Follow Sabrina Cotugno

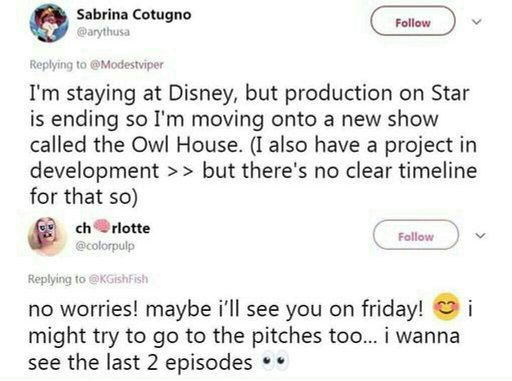point(413,21)
